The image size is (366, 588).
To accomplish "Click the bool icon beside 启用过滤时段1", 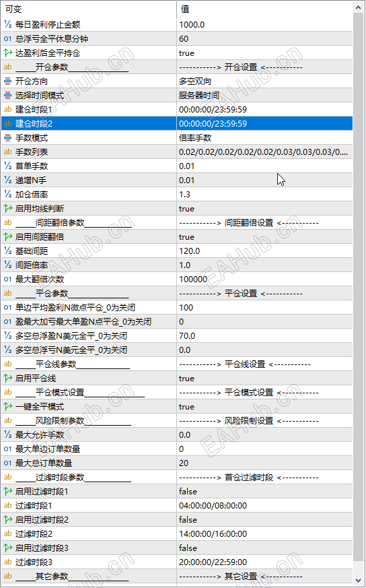I will click(7, 491).
